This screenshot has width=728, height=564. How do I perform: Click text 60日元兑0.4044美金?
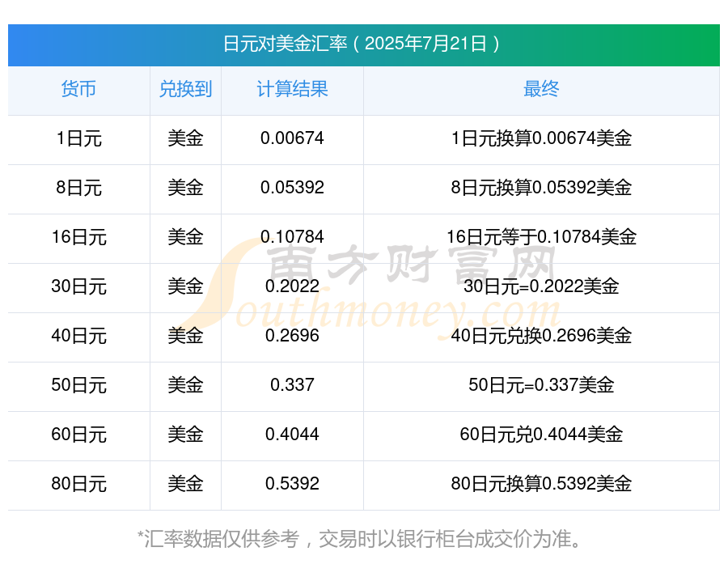(541, 435)
